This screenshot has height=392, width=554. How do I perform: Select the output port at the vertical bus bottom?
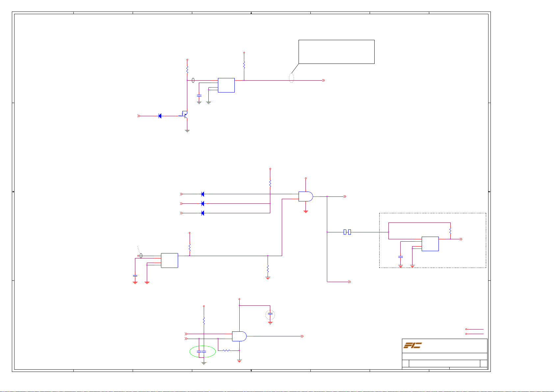click(x=349, y=282)
